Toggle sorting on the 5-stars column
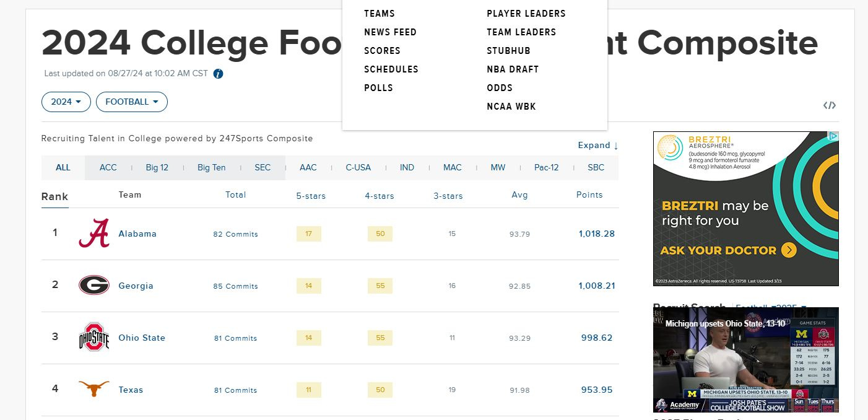This screenshot has height=420, width=868. [311, 196]
